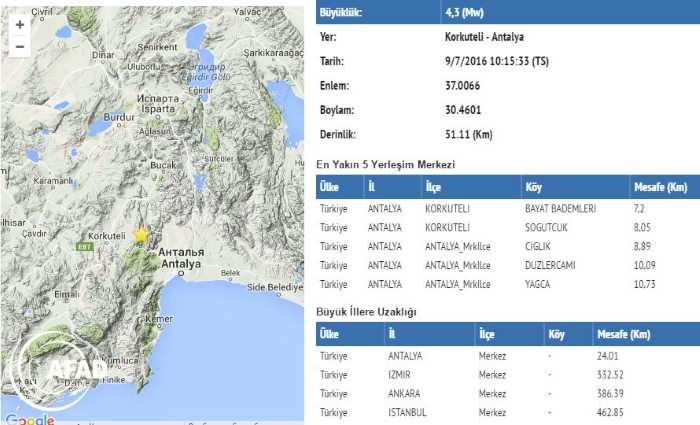Select the BAYAT BADEMLERI village row
This screenshot has width=700, height=425.
[x=507, y=209]
